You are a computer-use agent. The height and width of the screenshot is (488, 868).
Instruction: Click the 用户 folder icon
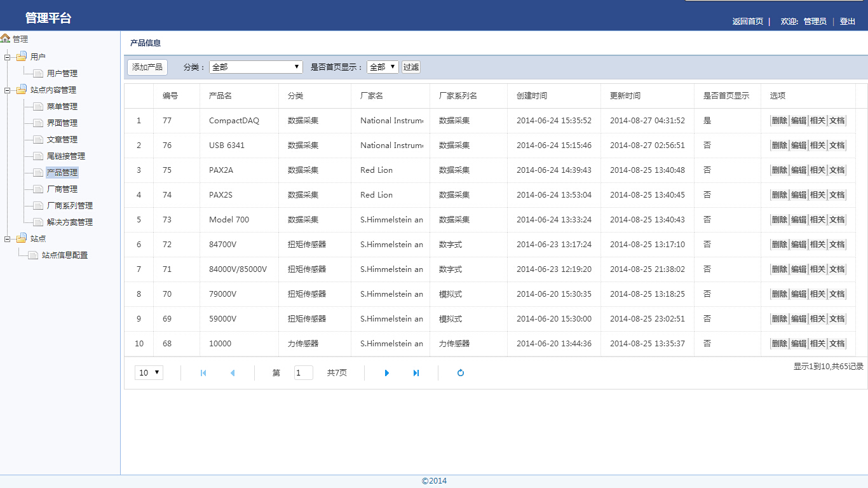[22, 57]
